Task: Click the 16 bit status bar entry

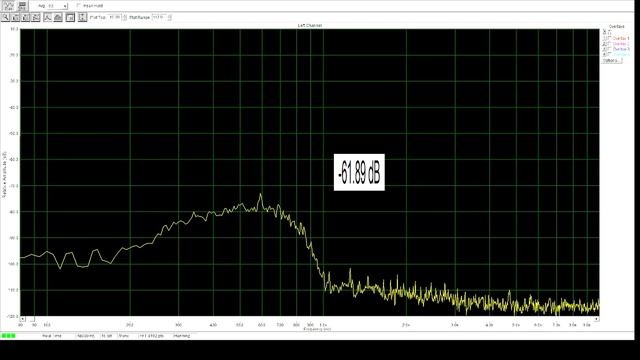Action: pos(107,336)
